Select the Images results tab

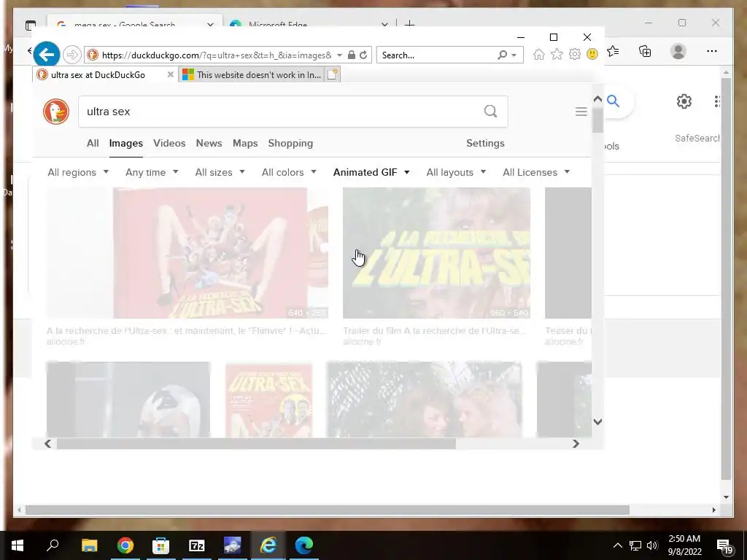click(125, 144)
